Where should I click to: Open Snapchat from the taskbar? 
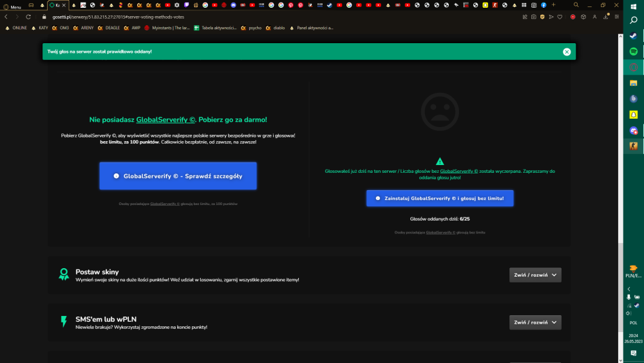(x=633, y=115)
